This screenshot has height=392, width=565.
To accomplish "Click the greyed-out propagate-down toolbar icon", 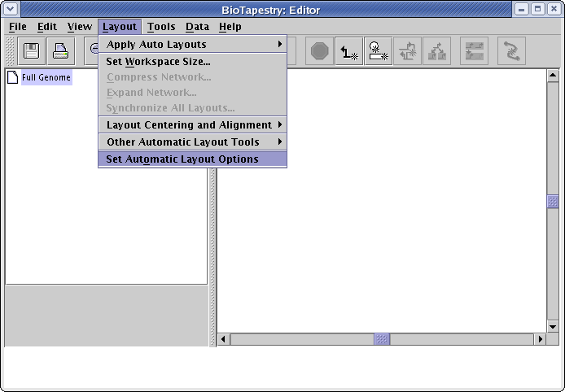I will [408, 51].
